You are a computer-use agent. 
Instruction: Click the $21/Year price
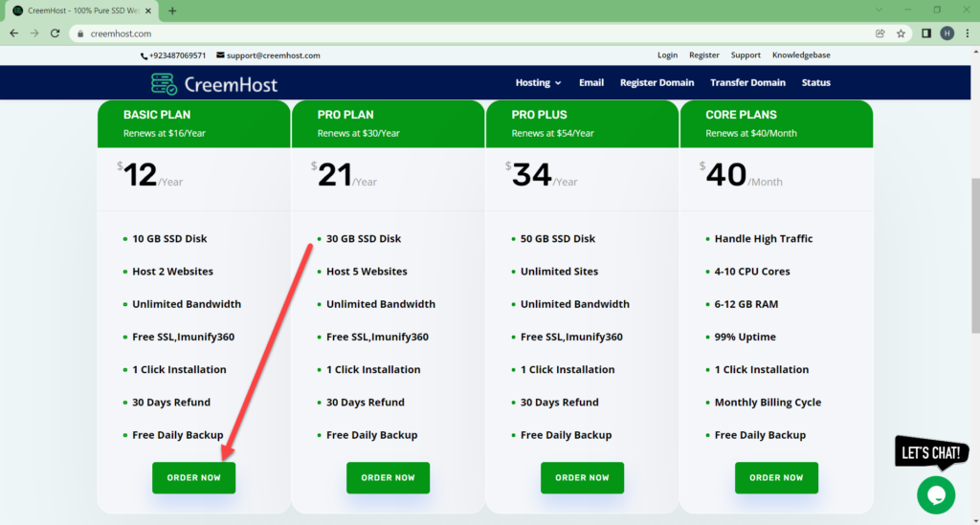pyautogui.click(x=345, y=175)
